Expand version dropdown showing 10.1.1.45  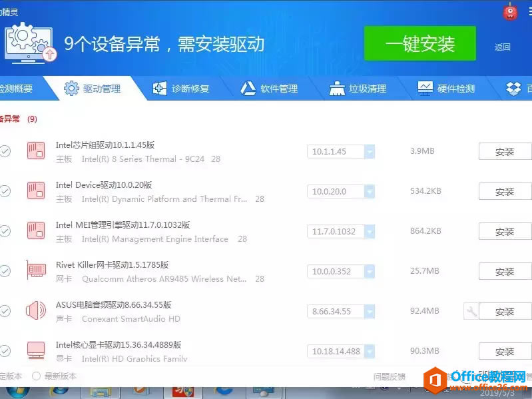click(369, 152)
